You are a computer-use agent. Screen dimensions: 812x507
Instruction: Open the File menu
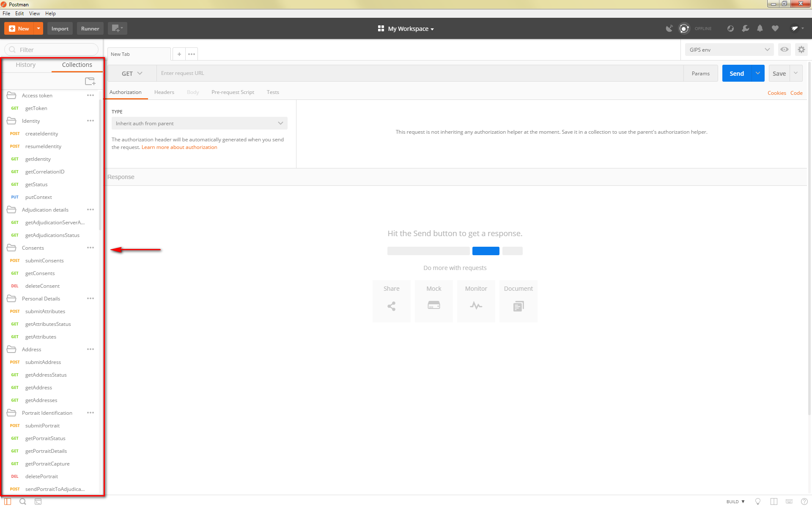click(6, 14)
